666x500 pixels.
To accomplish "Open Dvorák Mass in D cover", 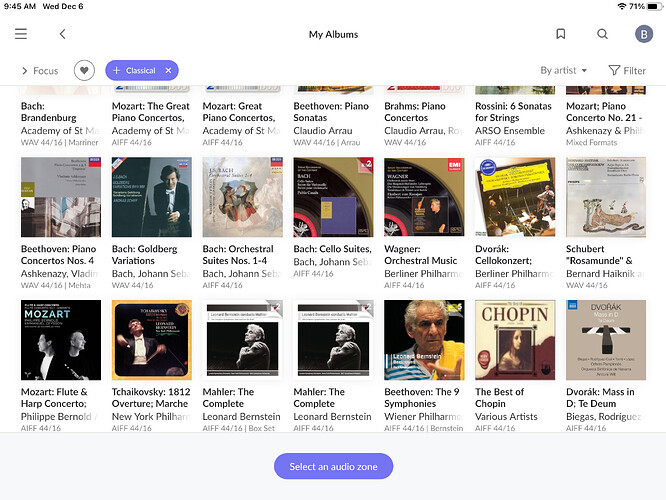I will tap(606, 340).
